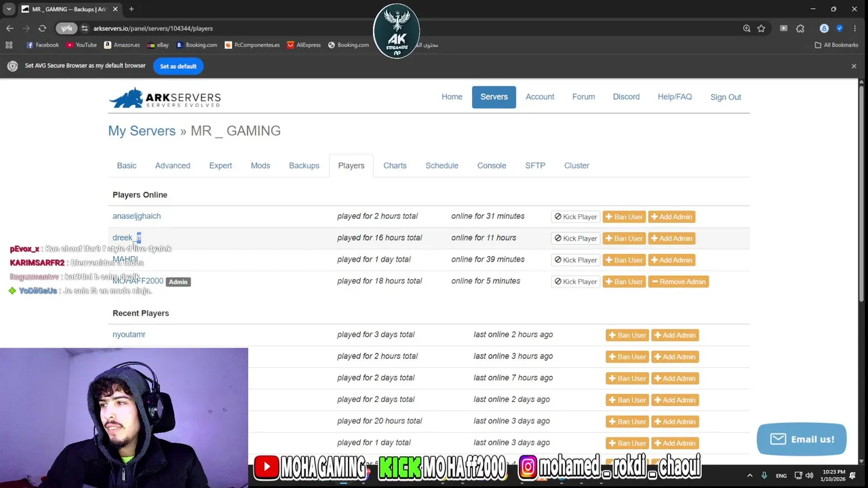This screenshot has width=868, height=488.
Task: Dismiss the AVG default browser notification
Action: coord(854,66)
